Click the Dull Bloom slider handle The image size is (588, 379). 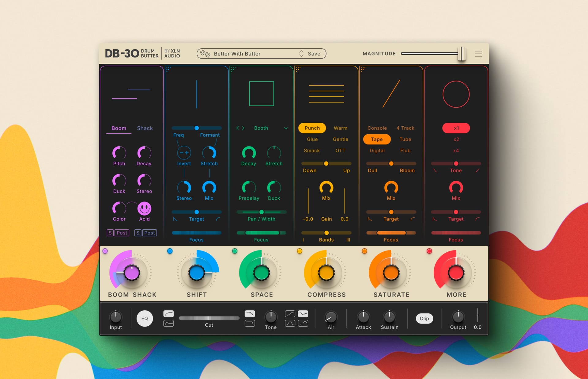point(391,163)
